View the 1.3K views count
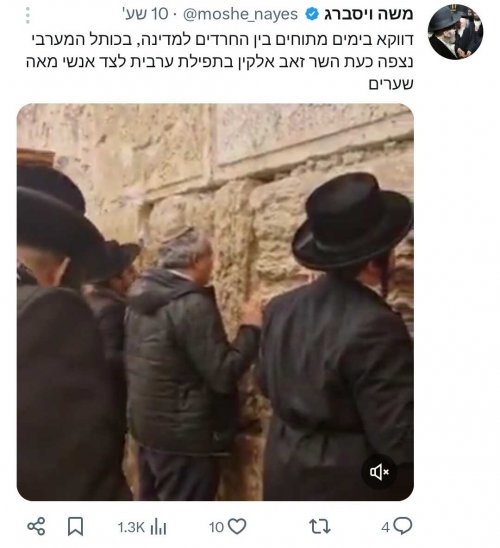The image size is (500, 548). pos(131,527)
